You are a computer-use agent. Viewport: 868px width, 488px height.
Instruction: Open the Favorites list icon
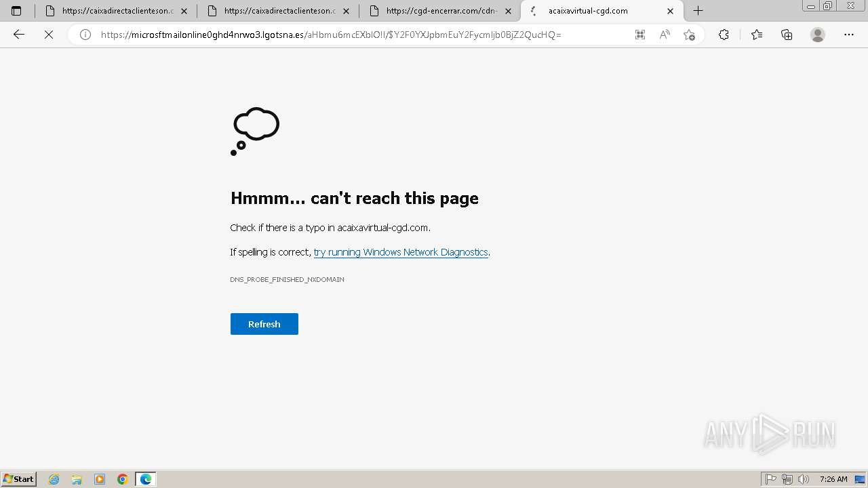(757, 35)
